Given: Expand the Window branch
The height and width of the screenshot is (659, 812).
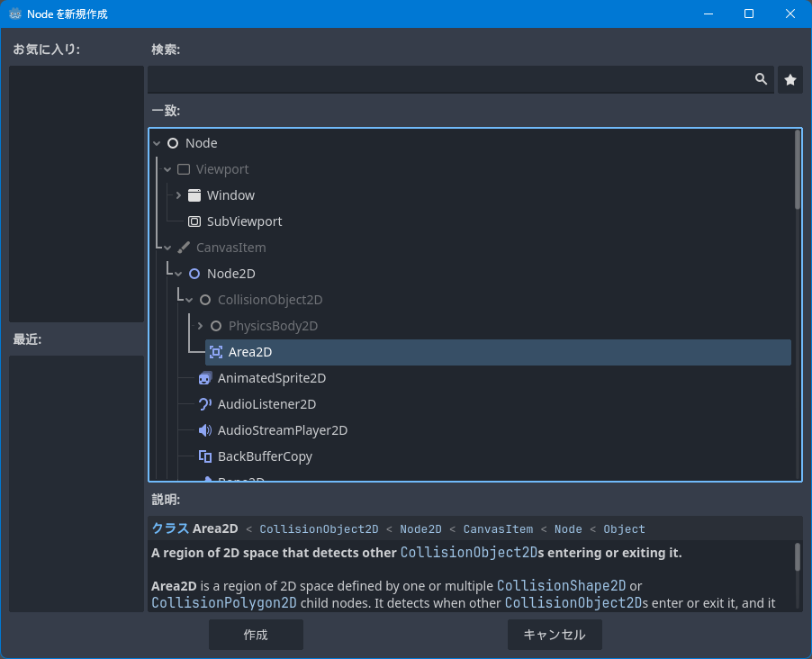Looking at the screenshot, I should (x=178, y=195).
